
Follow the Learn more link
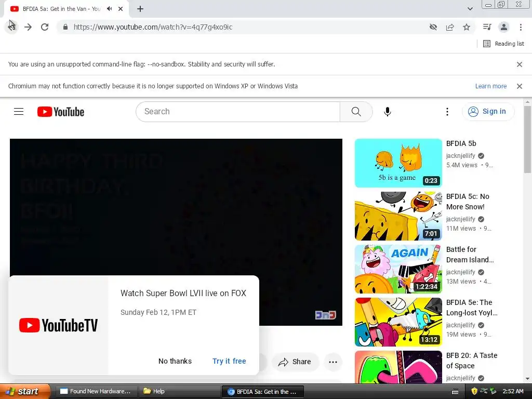tap(491, 86)
